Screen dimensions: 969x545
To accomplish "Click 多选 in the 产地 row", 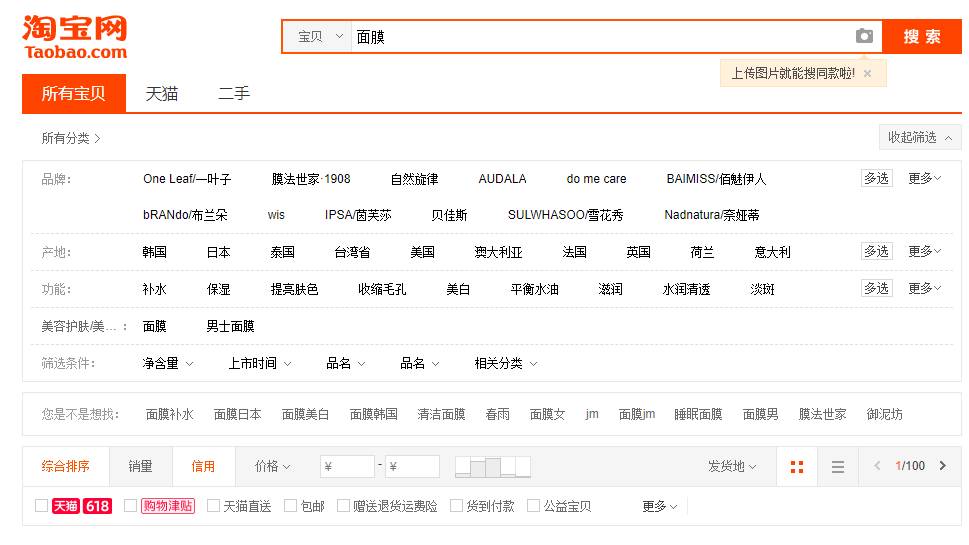I will 876,251.
